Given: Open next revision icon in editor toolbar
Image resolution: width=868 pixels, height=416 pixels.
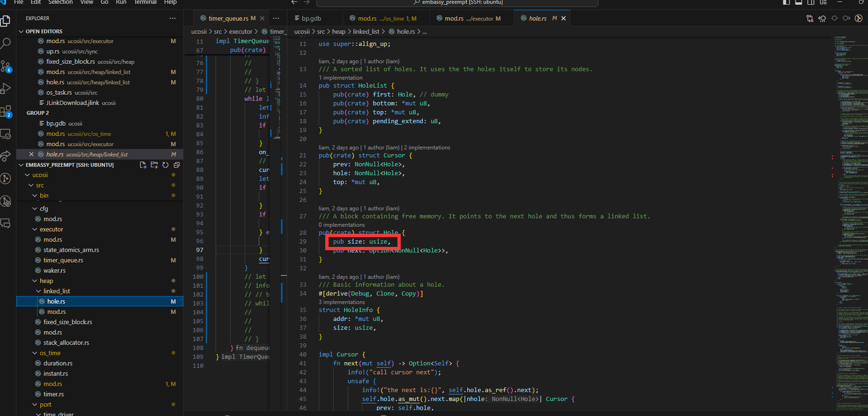Looking at the screenshot, I should [846, 18].
